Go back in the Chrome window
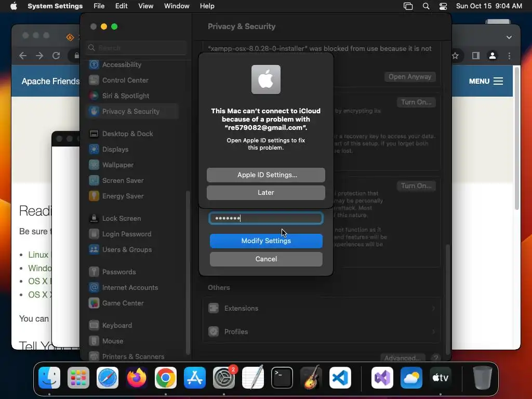532x399 pixels. click(x=23, y=56)
